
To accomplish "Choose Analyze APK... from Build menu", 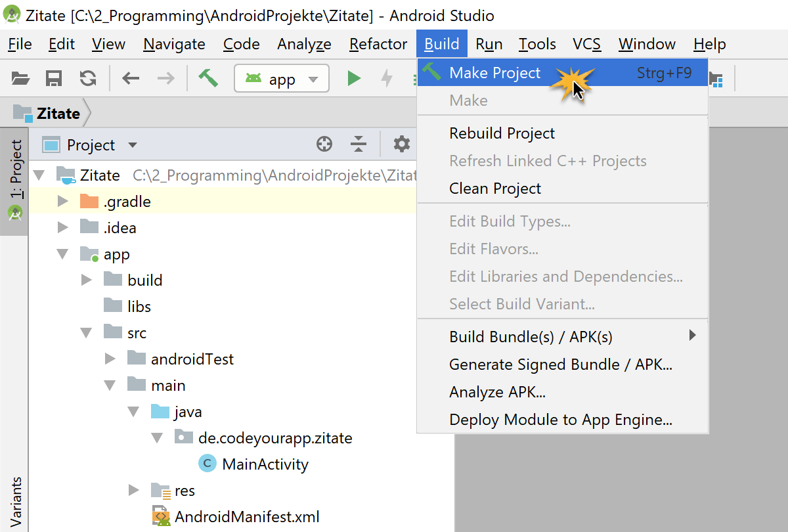I will (563, 392).
